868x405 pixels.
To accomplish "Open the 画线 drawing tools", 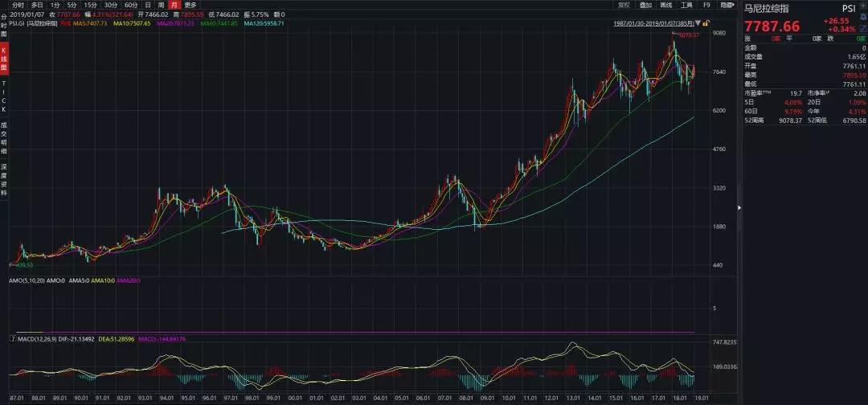I will point(666,5).
